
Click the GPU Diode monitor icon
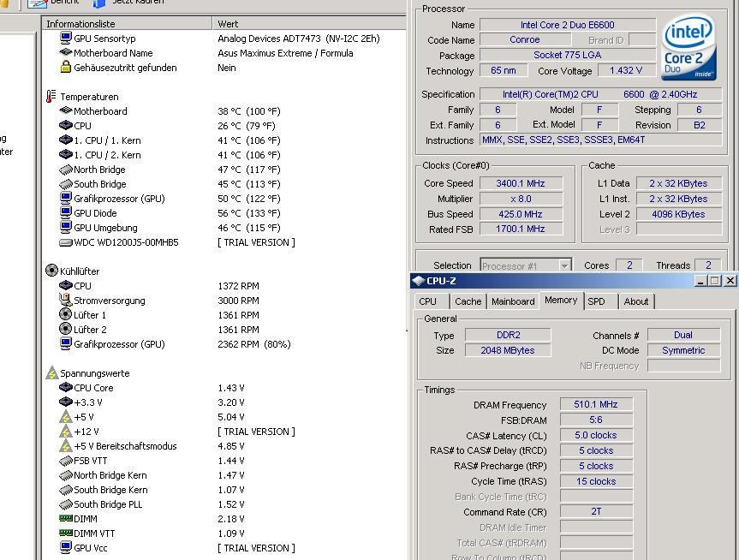point(66,212)
